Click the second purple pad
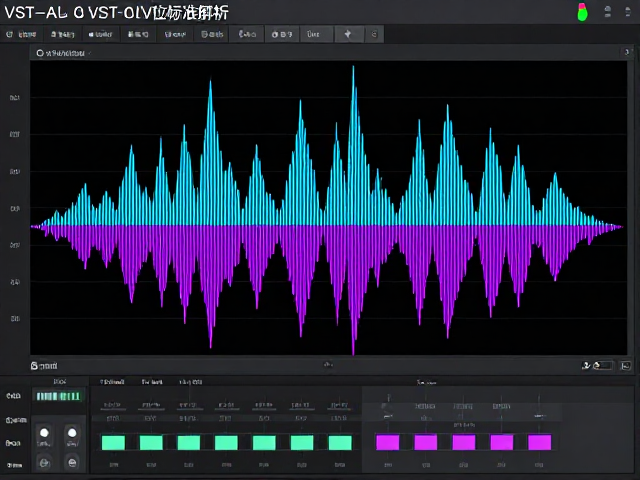Image resolution: width=640 pixels, height=480 pixels. click(x=426, y=442)
